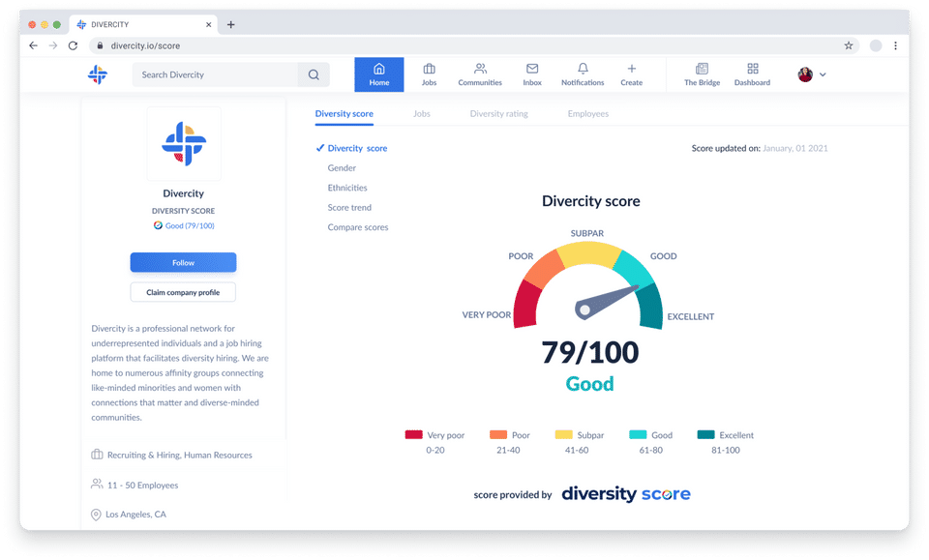Image resolution: width=929 pixels, height=560 pixels.
Task: Click the Good cyan legend swatch
Action: [638, 434]
